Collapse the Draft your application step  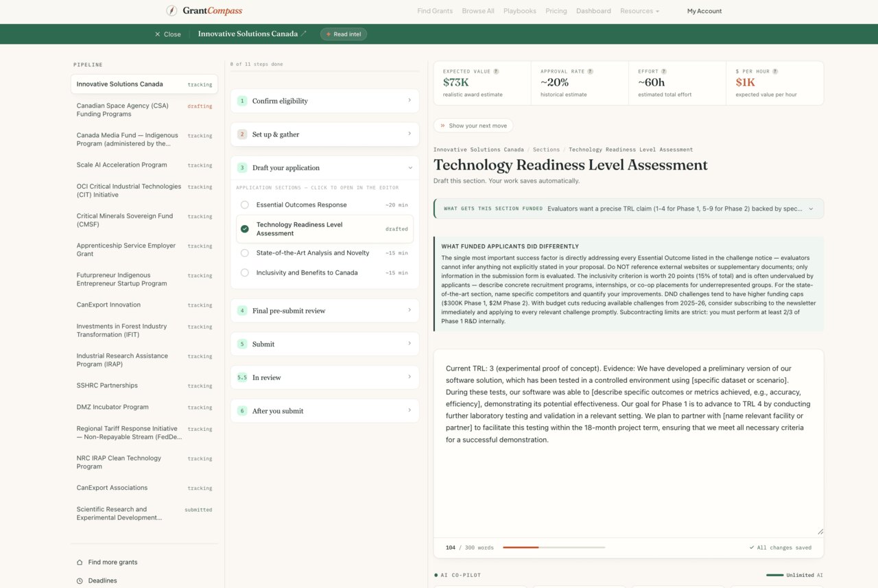coord(324,167)
